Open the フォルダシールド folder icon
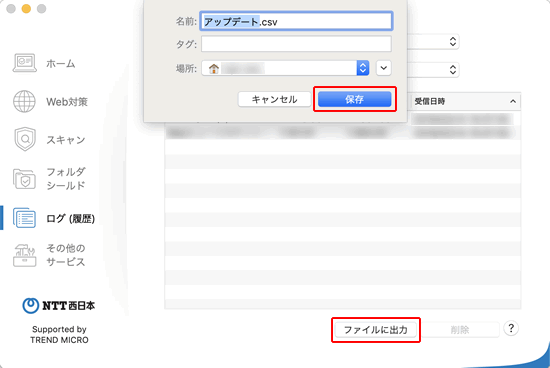550x368 pixels. coord(24,179)
